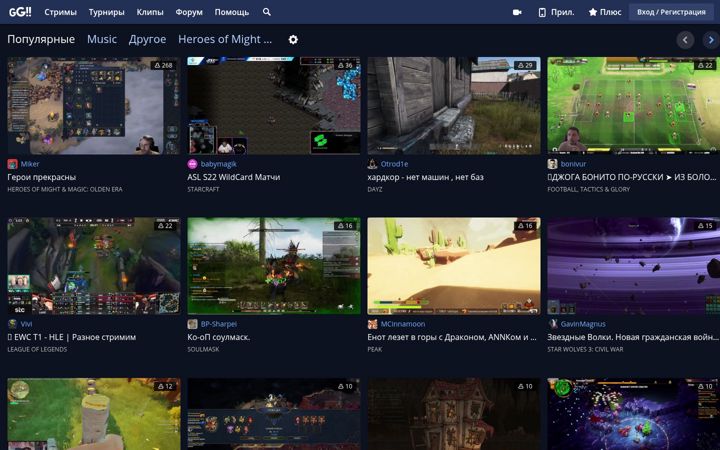Click the game label 'PEAK'
720x450 pixels.
[x=375, y=349]
